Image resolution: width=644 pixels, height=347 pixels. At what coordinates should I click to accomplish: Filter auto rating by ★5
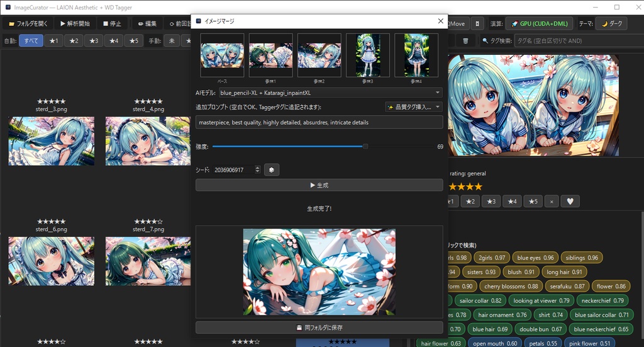tap(134, 41)
